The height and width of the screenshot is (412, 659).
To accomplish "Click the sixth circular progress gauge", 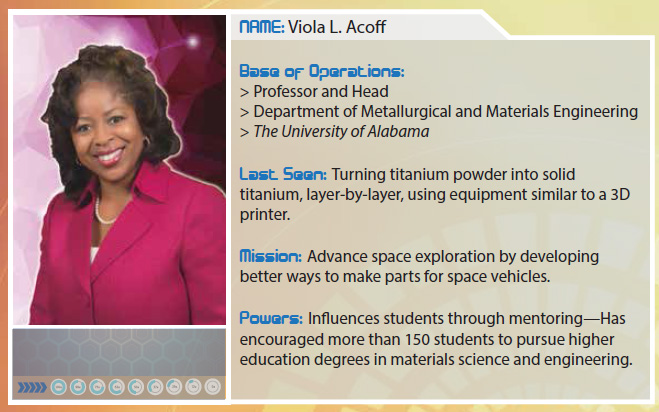I will pos(155,387).
